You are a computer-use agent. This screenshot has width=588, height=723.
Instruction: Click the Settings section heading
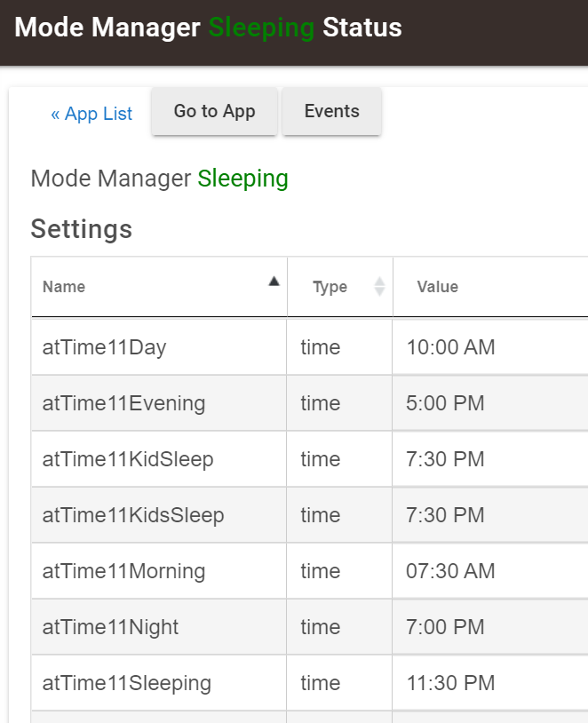coord(82,228)
